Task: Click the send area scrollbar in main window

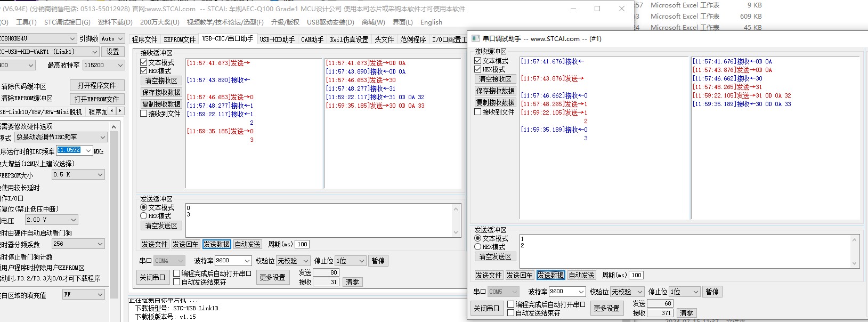Action: (x=456, y=221)
